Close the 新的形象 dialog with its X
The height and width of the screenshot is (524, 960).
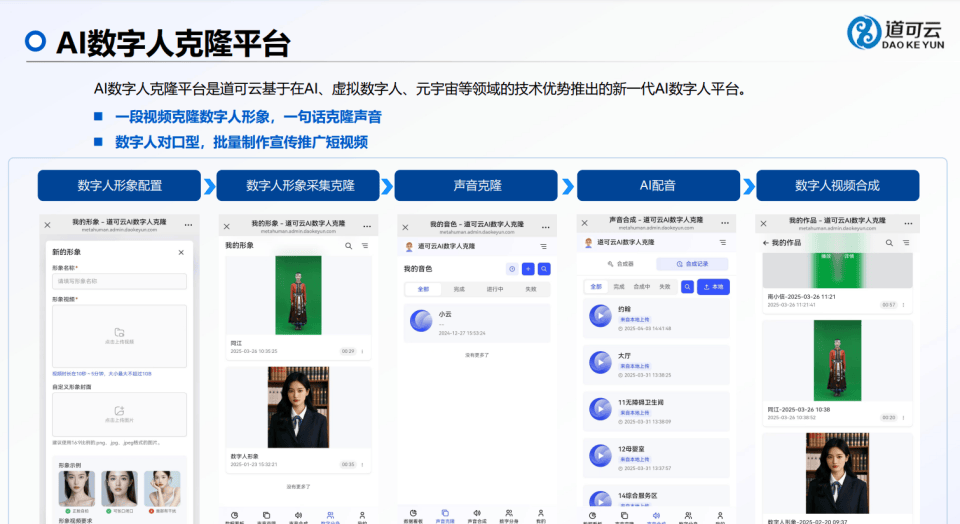(x=181, y=253)
